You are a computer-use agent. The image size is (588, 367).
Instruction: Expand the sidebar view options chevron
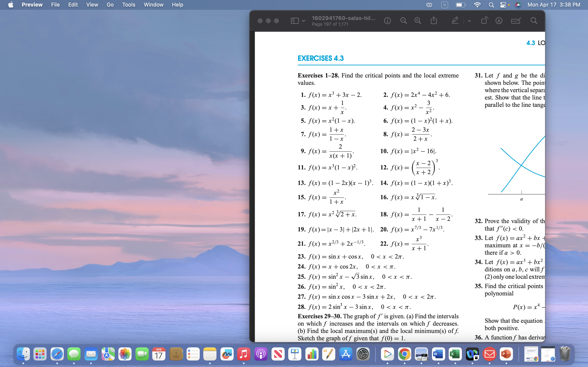pyautogui.click(x=303, y=21)
